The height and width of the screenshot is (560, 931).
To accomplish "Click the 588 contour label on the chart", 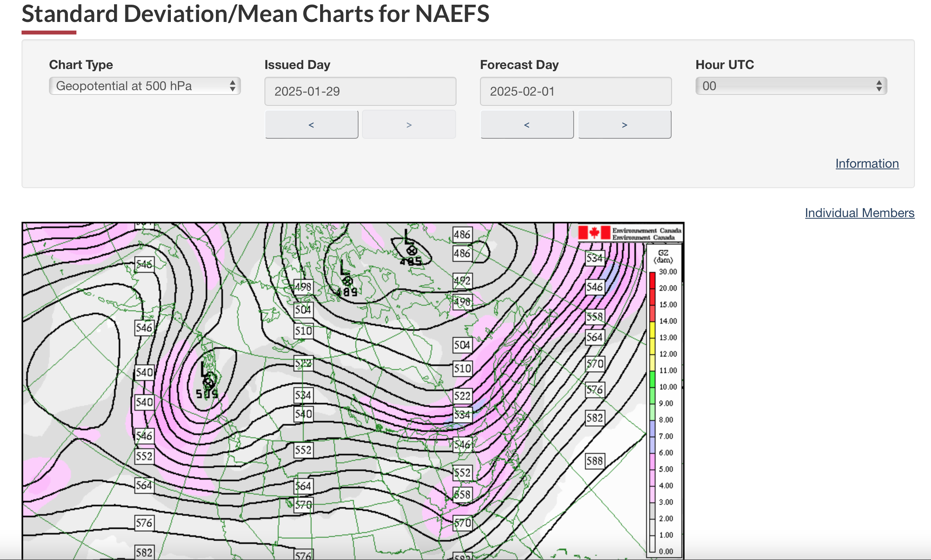I will click(595, 461).
